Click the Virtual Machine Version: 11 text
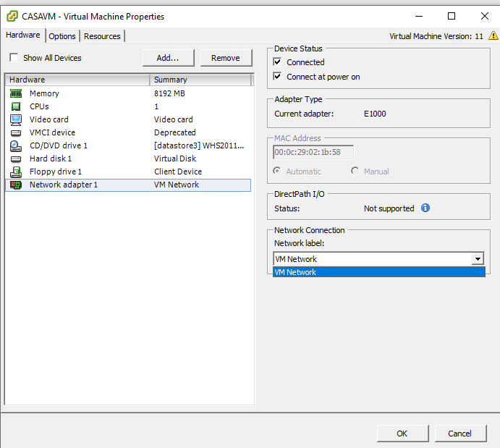 (x=436, y=36)
